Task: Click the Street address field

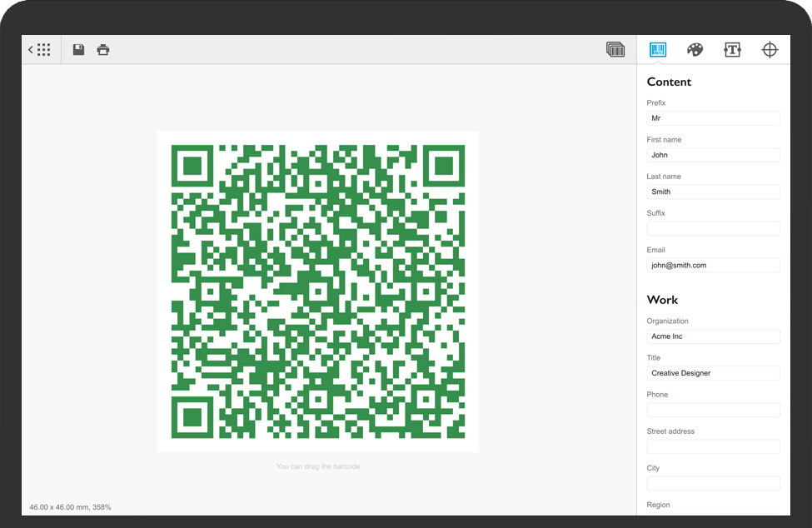Action: 713,446
